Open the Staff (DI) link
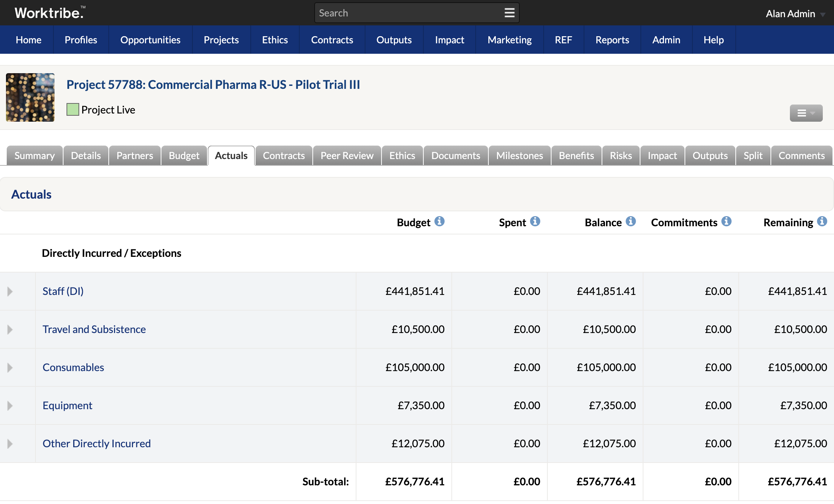 63,291
